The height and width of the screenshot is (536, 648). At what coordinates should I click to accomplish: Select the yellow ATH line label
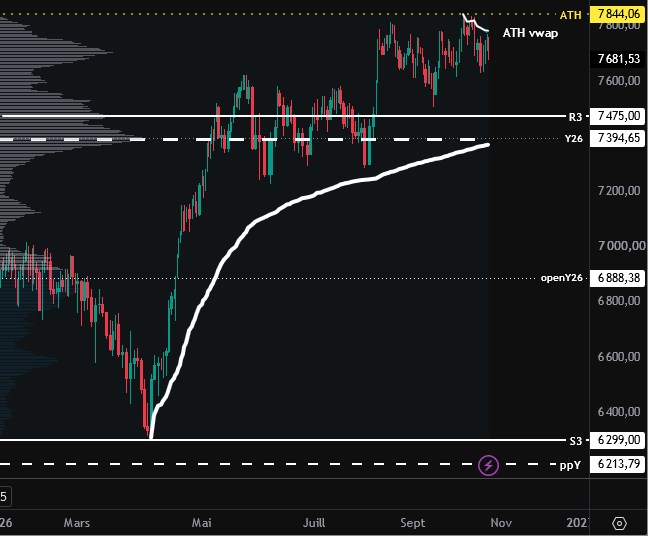[570, 15]
